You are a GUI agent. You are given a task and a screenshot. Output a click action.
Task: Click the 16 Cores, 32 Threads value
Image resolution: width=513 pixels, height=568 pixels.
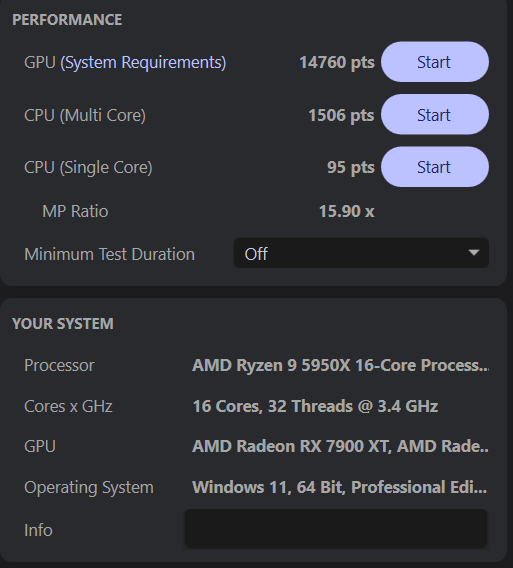point(315,406)
